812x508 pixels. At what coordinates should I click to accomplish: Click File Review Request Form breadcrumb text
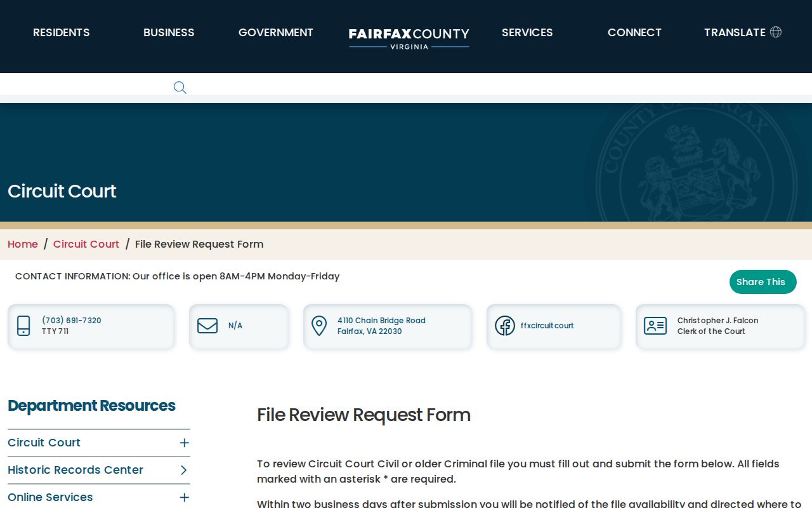point(199,244)
